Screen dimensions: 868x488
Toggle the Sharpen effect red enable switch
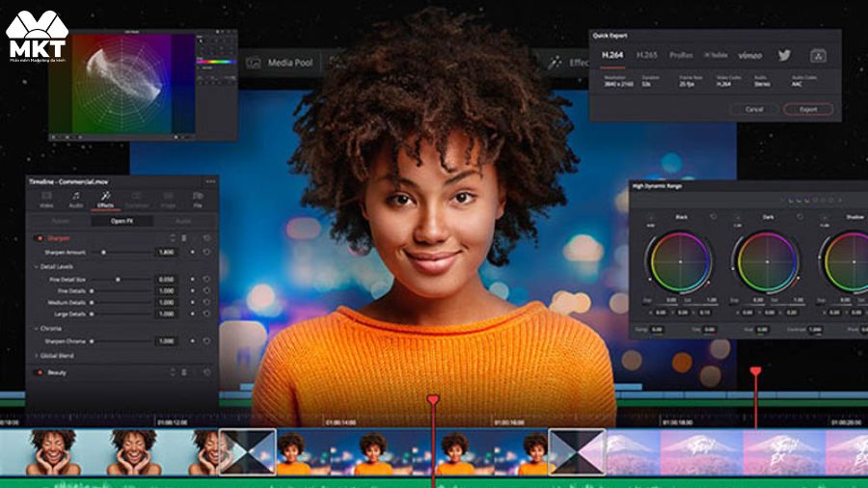point(39,238)
